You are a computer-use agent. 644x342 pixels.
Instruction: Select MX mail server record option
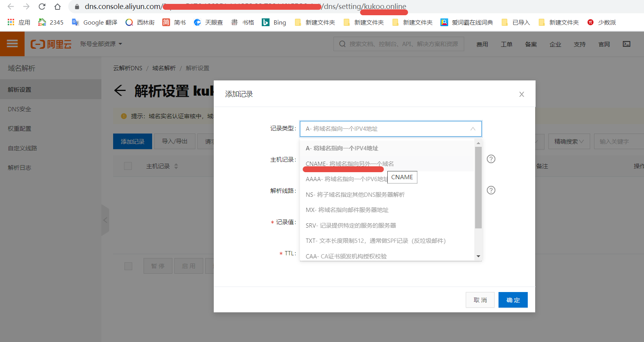387,210
